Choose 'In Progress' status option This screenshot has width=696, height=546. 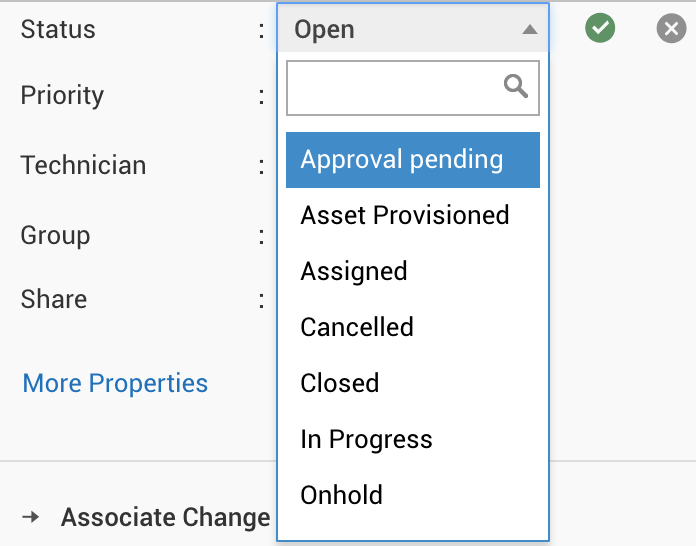(x=366, y=440)
